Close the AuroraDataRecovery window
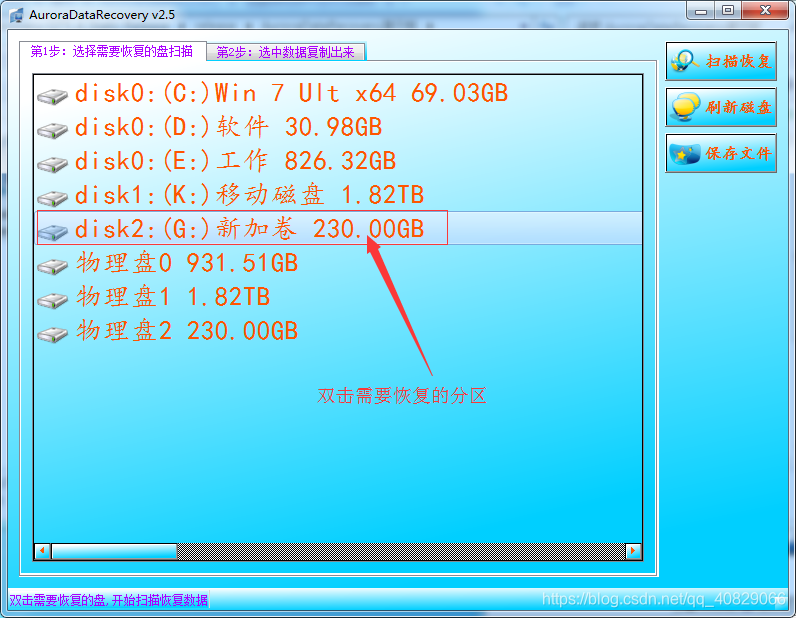The image size is (796, 618). tap(765, 10)
